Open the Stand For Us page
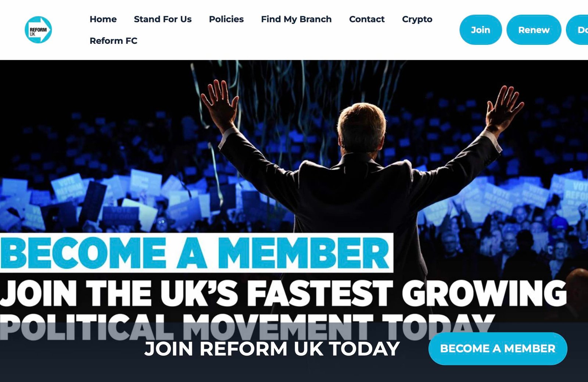Screen dimensions: 588x382 point(162,19)
